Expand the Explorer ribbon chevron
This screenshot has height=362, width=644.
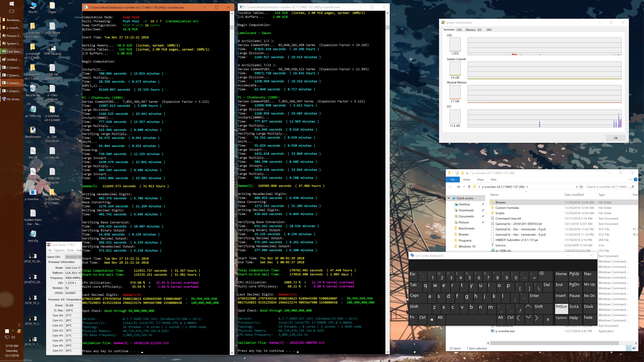click(630, 179)
